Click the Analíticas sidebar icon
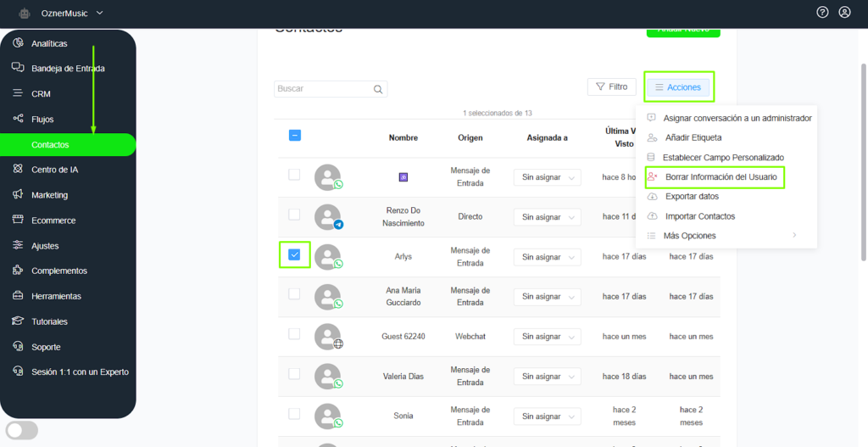The width and height of the screenshot is (868, 447). 18,43
